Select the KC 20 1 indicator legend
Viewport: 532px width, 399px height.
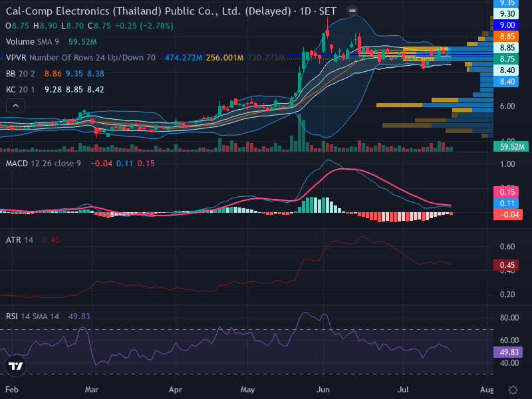55,90
